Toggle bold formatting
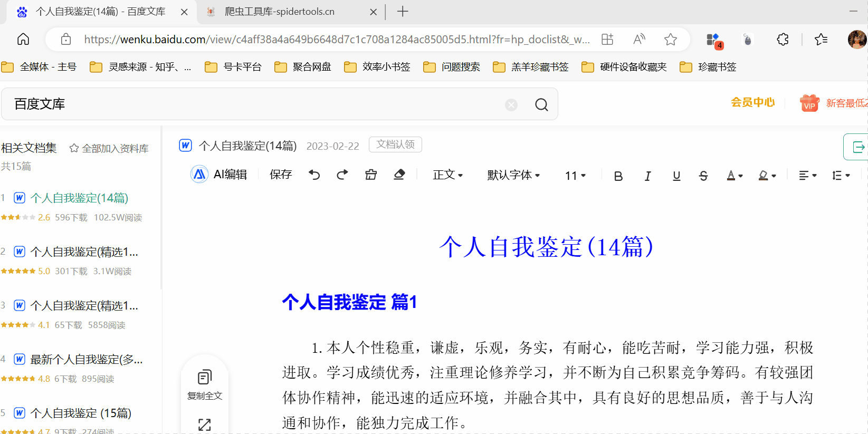Screen dimensions: 868x434 point(618,176)
